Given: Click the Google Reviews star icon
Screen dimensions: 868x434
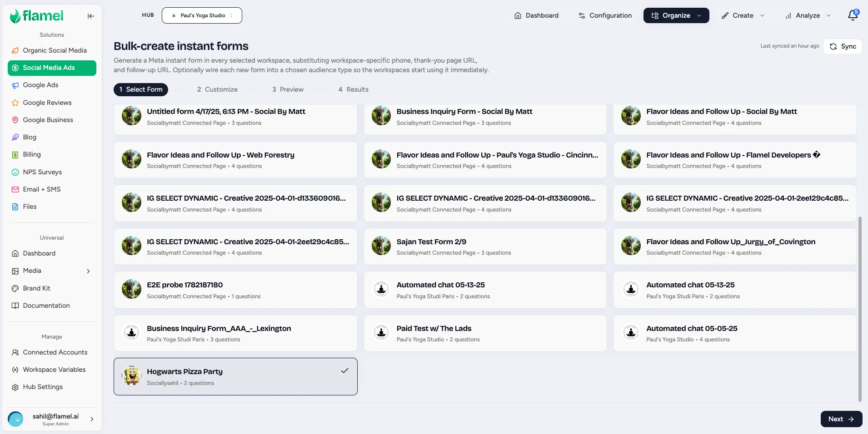Looking at the screenshot, I should pos(15,103).
